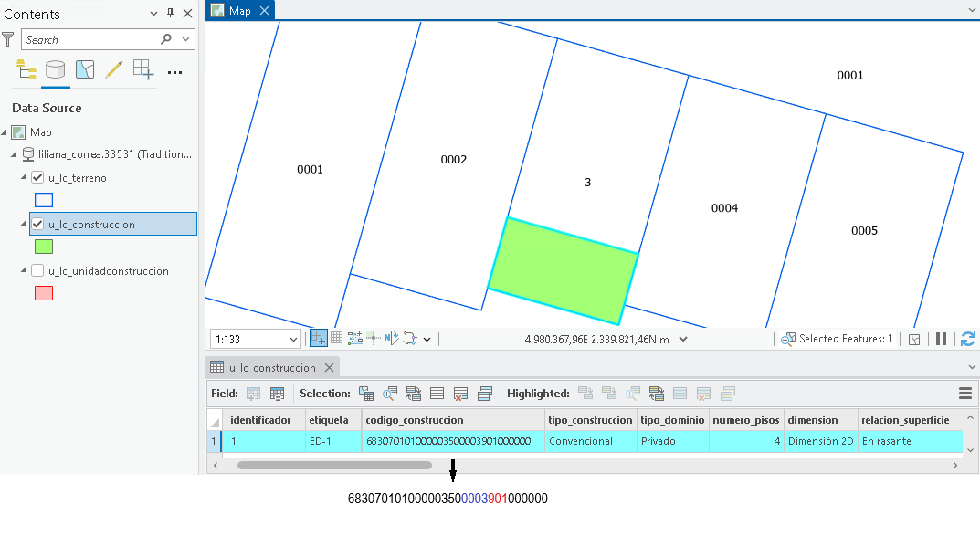Open coordinate display units dropdown

coord(683,339)
